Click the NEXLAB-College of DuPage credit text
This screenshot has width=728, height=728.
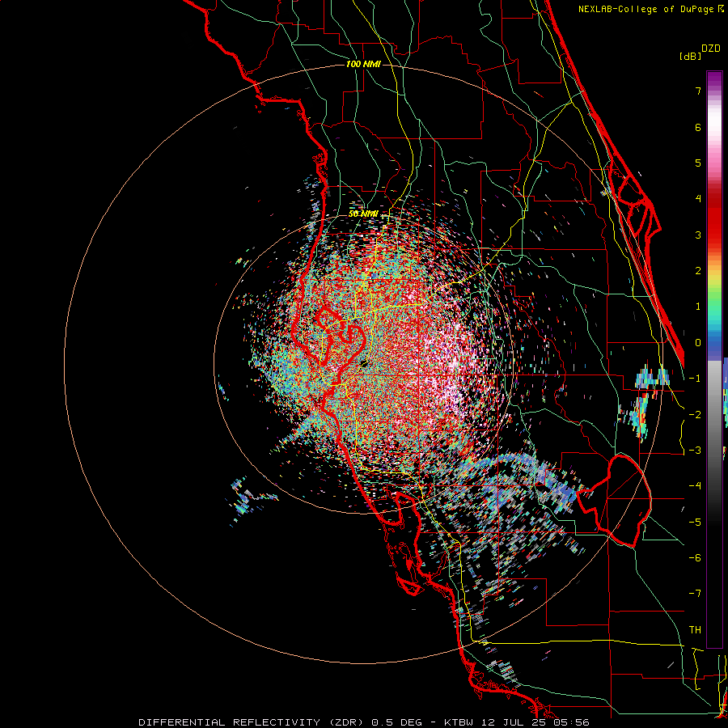click(x=647, y=9)
